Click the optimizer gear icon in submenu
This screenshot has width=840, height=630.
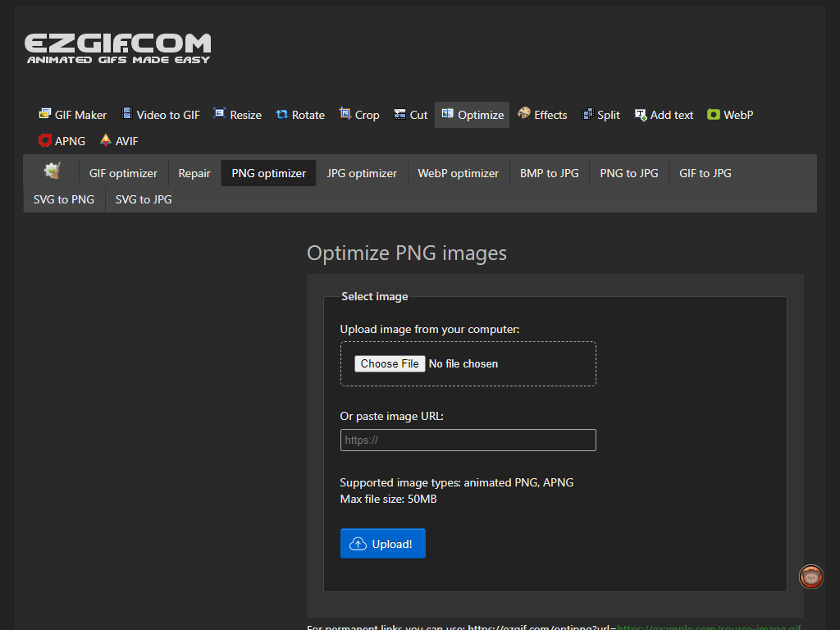tap(52, 171)
